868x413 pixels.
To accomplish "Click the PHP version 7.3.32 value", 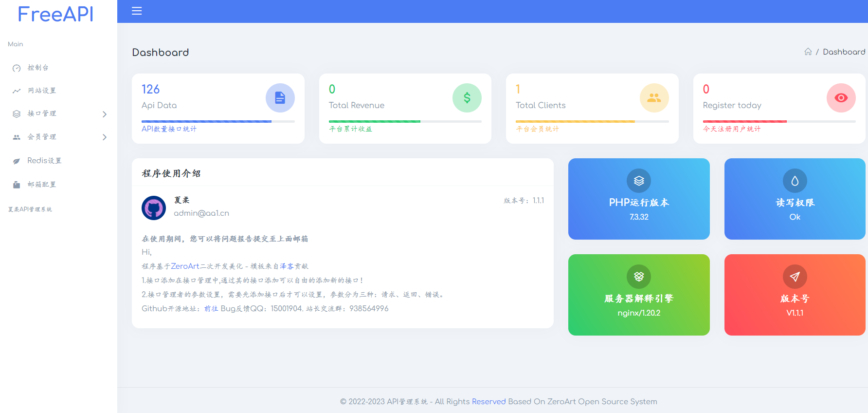I will [x=639, y=217].
